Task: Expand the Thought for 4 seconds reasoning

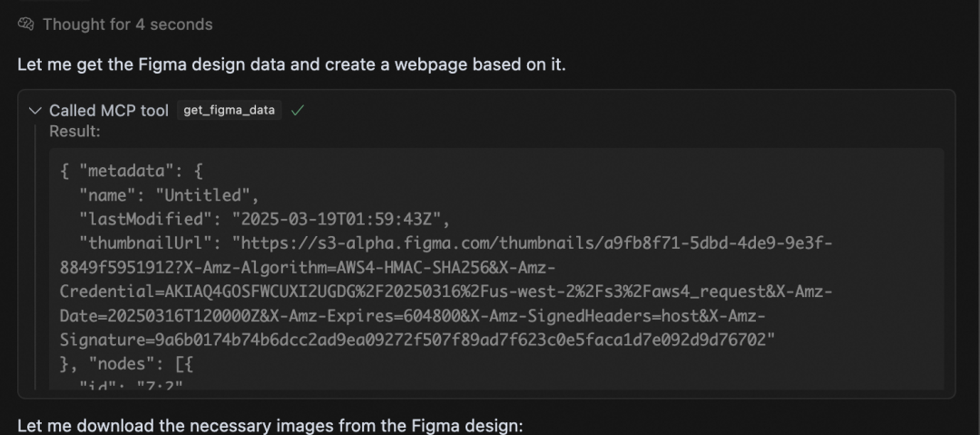Action: [x=128, y=25]
